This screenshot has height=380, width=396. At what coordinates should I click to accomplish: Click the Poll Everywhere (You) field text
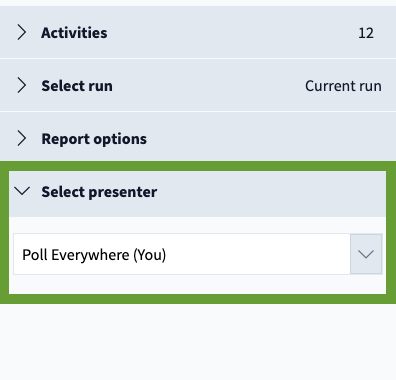point(94,255)
